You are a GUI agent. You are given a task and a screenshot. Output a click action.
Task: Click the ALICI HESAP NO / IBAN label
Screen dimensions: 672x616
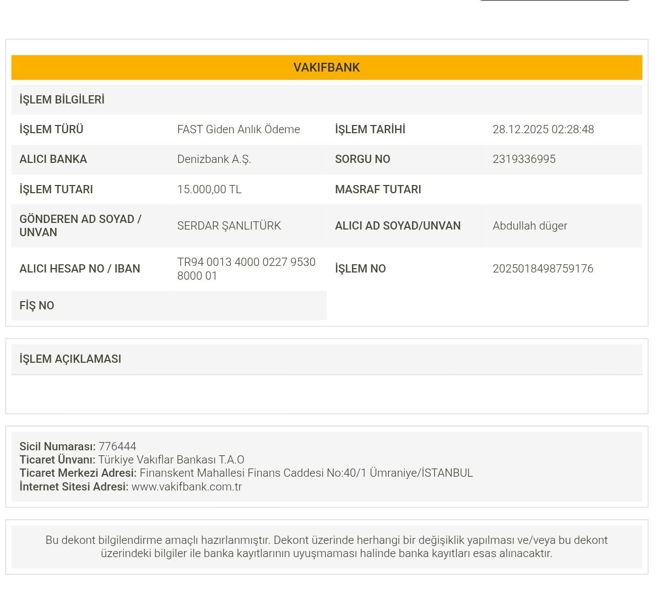80,269
